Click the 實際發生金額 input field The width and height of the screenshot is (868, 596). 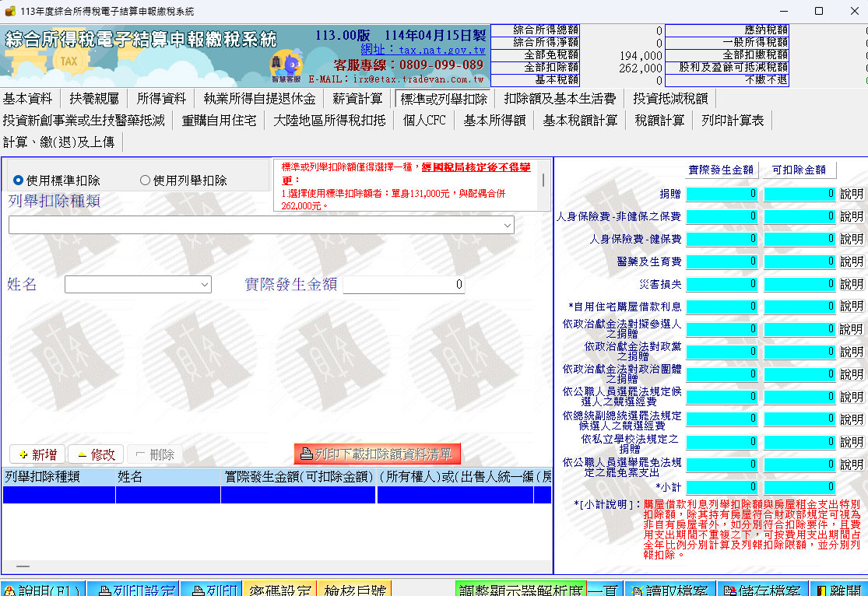[404, 285]
